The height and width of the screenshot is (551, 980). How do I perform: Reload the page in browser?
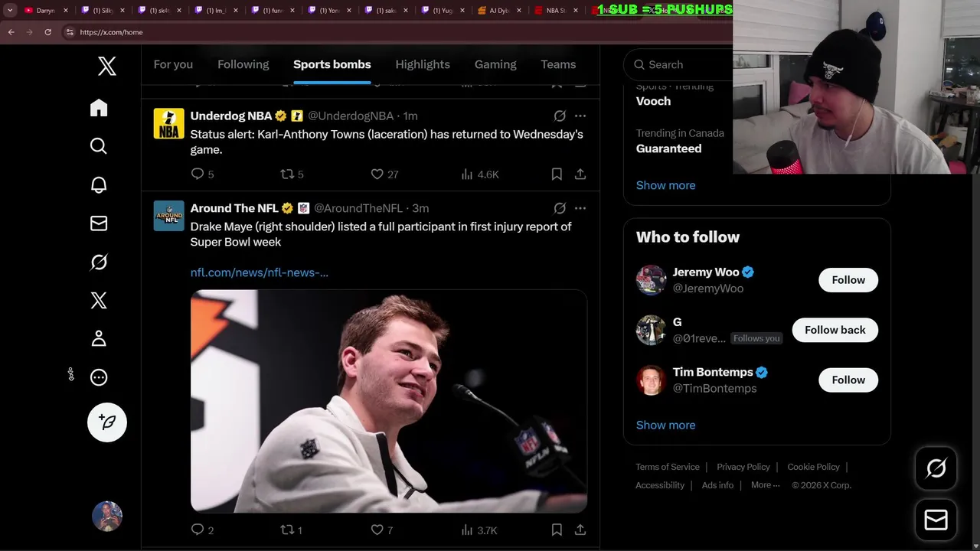(47, 32)
